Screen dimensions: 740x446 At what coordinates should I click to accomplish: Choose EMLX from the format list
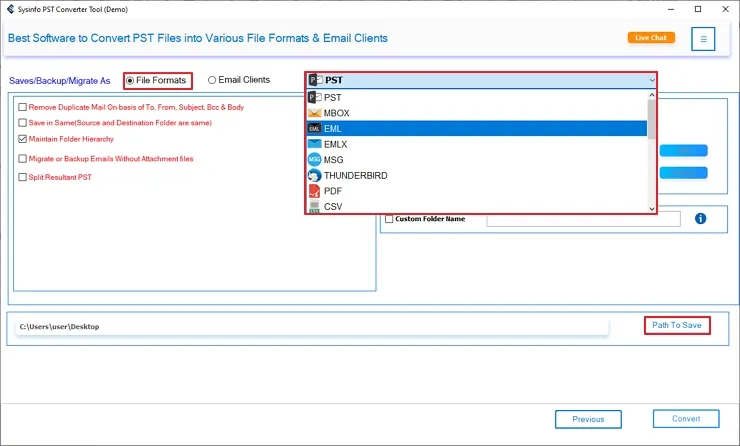pos(477,144)
